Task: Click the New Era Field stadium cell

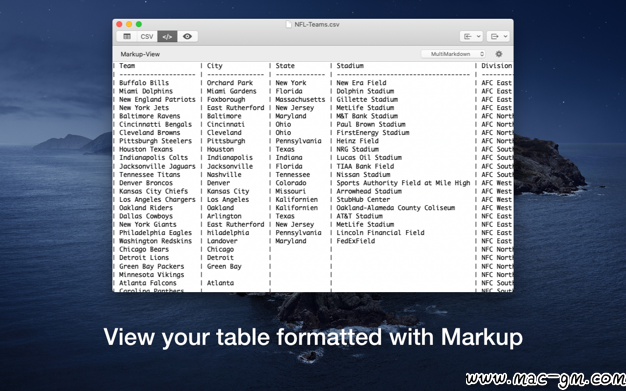Action: point(361,83)
